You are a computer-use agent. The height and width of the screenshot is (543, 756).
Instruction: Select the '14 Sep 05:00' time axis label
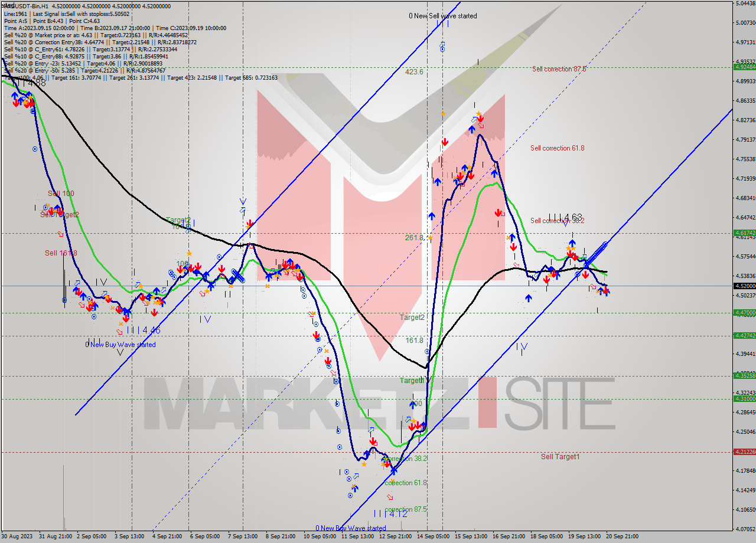point(433,537)
